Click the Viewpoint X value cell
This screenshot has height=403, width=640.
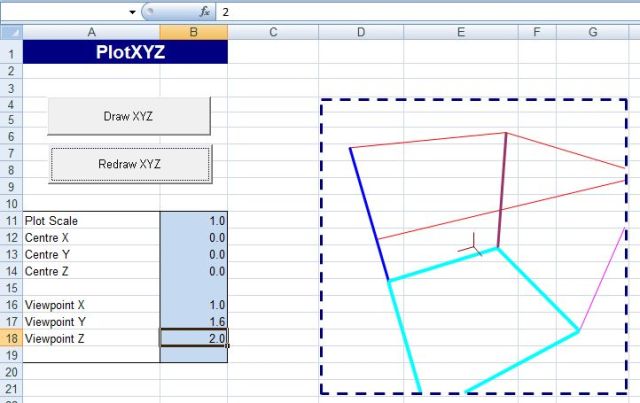193,304
